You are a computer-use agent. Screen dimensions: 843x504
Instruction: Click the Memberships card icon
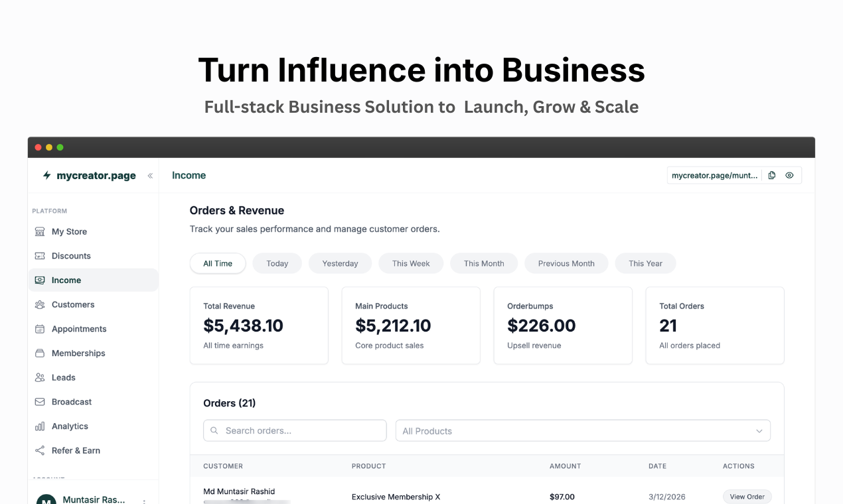(40, 353)
